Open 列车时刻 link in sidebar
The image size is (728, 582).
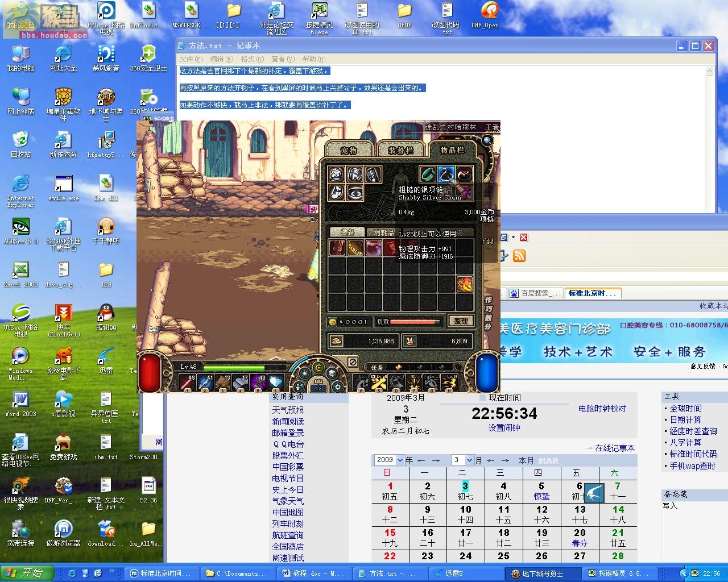[288, 523]
